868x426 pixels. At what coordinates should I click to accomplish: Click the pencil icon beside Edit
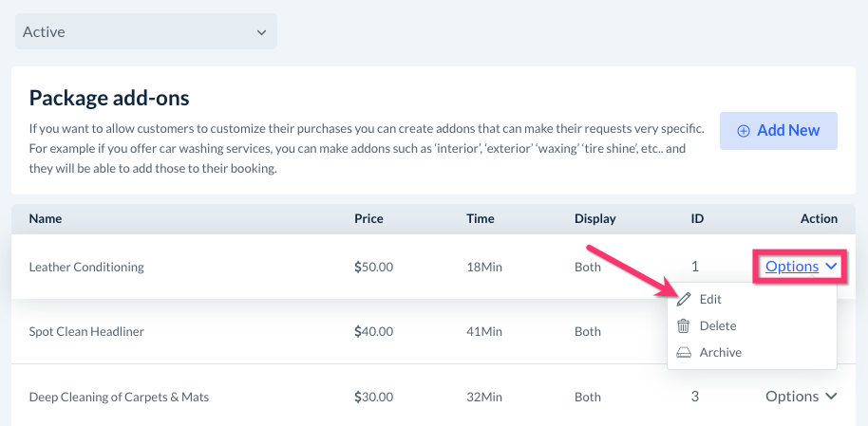684,299
